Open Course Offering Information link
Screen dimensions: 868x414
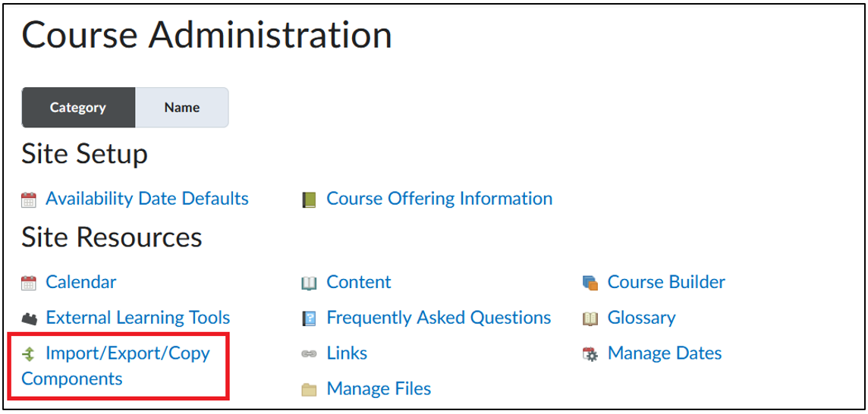pos(439,198)
